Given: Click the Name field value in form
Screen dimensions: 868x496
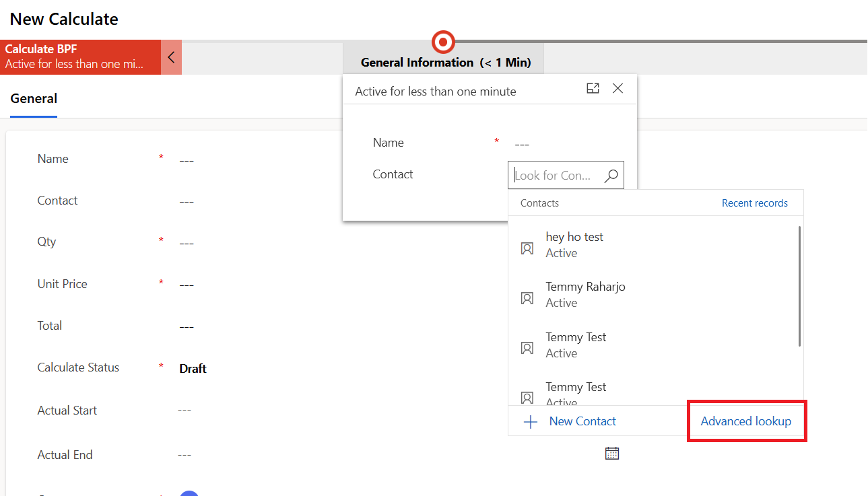Looking at the screenshot, I should click(x=187, y=160).
